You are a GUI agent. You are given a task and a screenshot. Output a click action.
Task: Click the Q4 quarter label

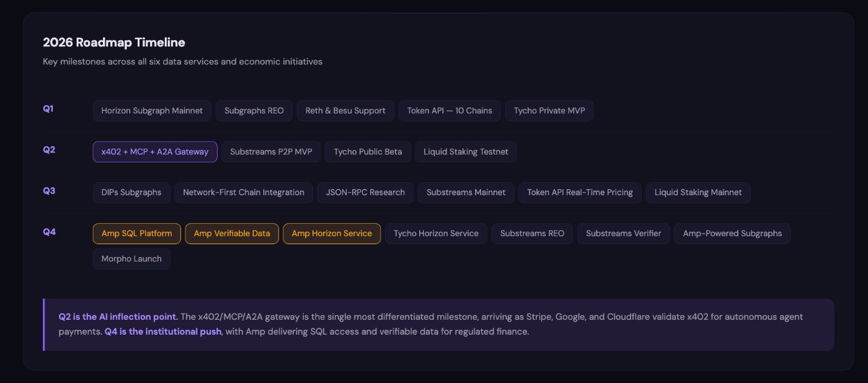tap(49, 232)
